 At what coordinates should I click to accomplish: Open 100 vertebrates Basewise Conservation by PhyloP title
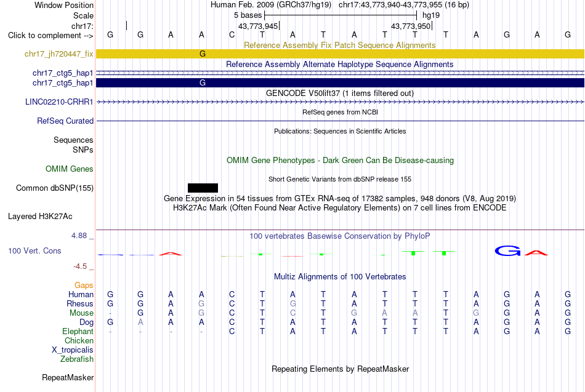point(339,236)
